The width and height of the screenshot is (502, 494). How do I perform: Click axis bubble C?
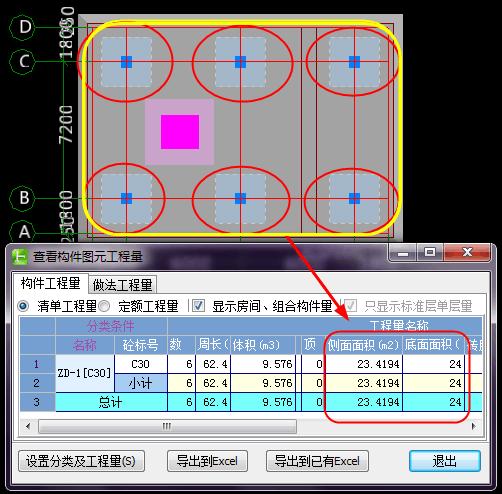[23, 62]
